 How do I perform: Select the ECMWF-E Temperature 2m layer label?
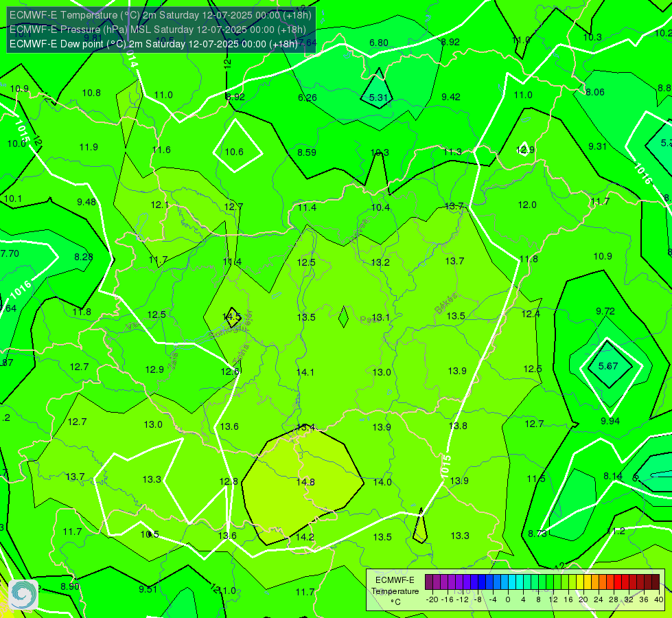(x=161, y=15)
